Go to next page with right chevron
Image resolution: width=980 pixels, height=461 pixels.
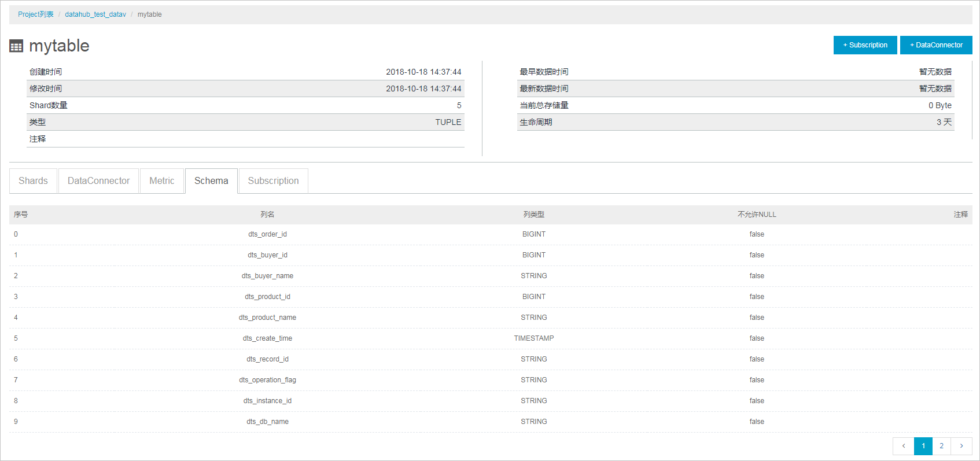[961, 446]
